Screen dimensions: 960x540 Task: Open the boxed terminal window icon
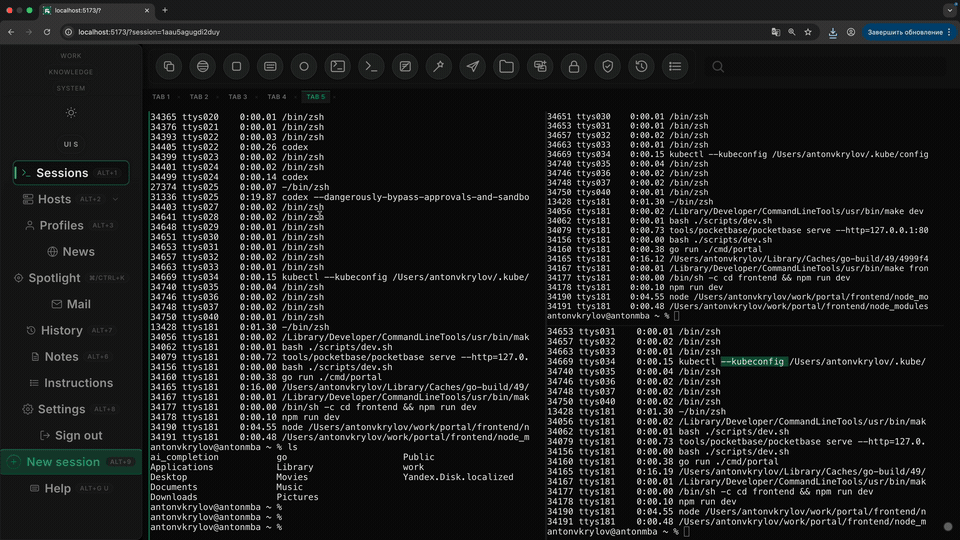tap(337, 66)
